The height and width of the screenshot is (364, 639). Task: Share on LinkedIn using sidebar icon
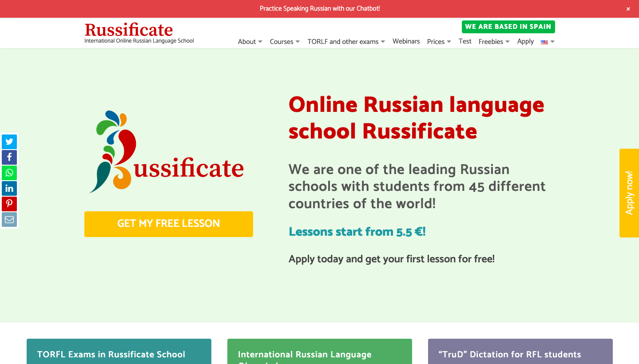(9, 189)
